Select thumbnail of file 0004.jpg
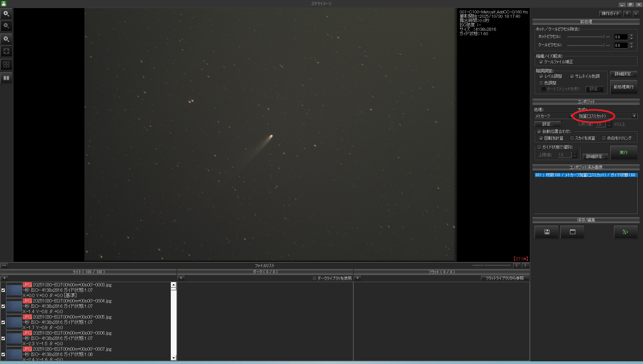Image resolution: width=643 pixels, height=364 pixels. 14,306
